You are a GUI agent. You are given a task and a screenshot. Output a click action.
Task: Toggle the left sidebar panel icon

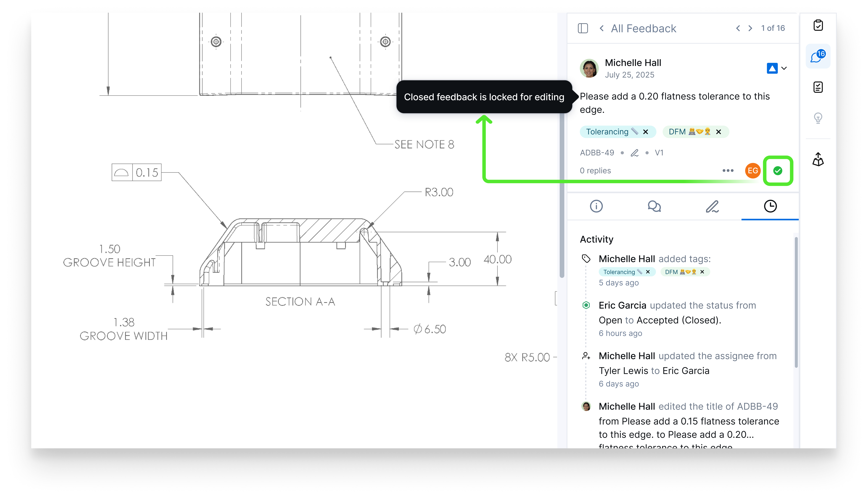point(583,28)
